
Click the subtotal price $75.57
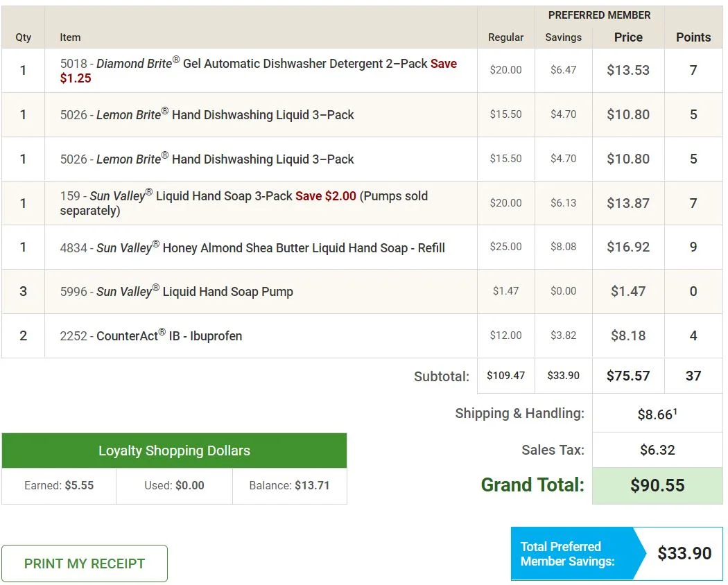[628, 376]
